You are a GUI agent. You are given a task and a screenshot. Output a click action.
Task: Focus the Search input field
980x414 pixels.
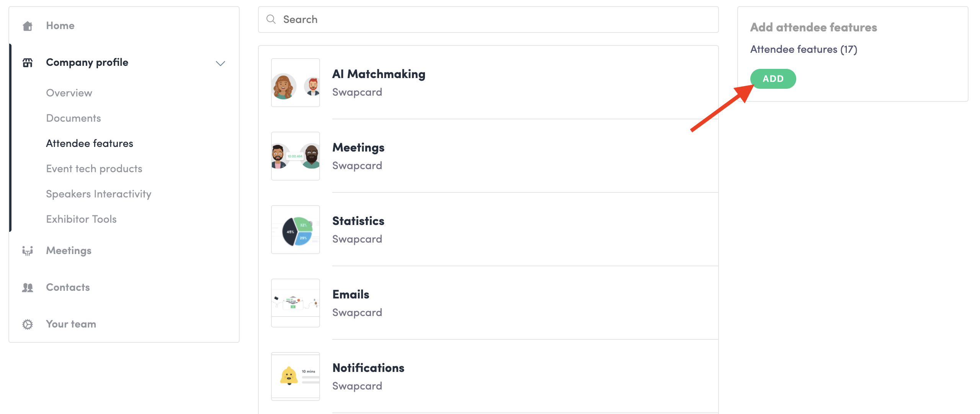[x=488, y=20]
